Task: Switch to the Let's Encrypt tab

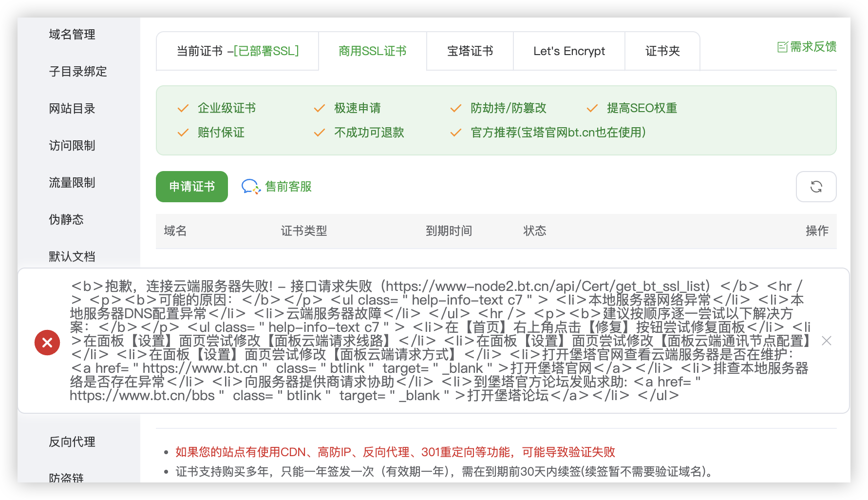Action: pos(569,51)
